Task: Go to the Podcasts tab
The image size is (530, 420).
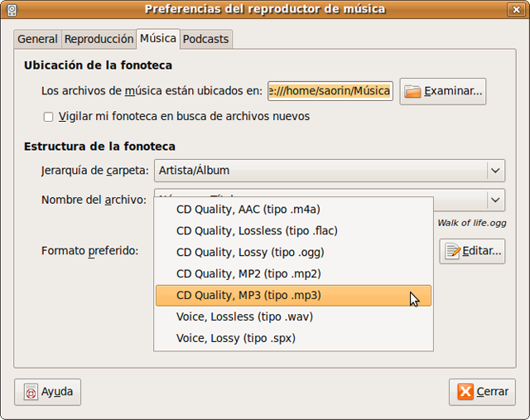Action: pyautogui.click(x=205, y=39)
